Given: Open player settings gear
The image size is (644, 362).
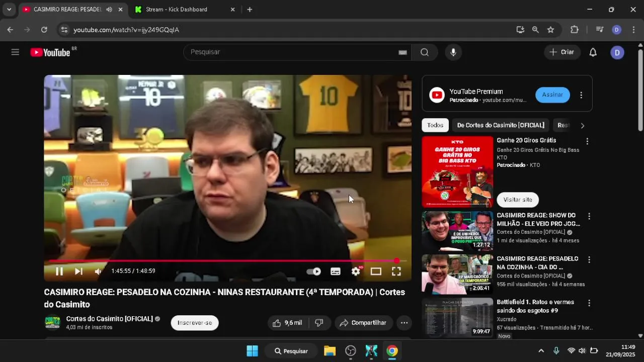Looking at the screenshot, I should point(356,271).
